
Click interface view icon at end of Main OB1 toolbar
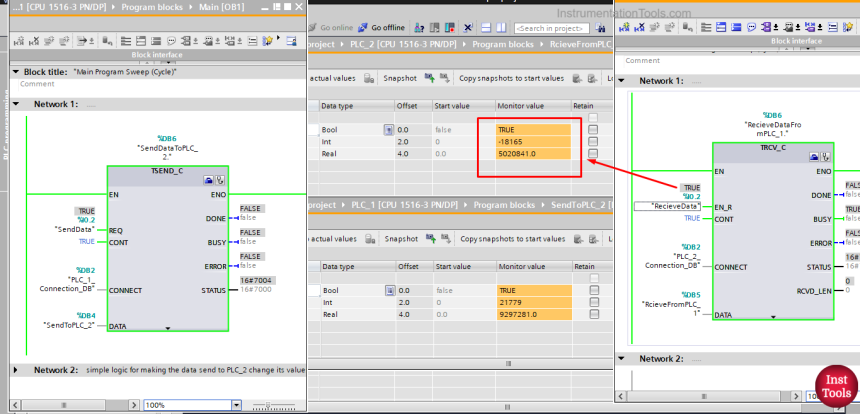tap(291, 41)
